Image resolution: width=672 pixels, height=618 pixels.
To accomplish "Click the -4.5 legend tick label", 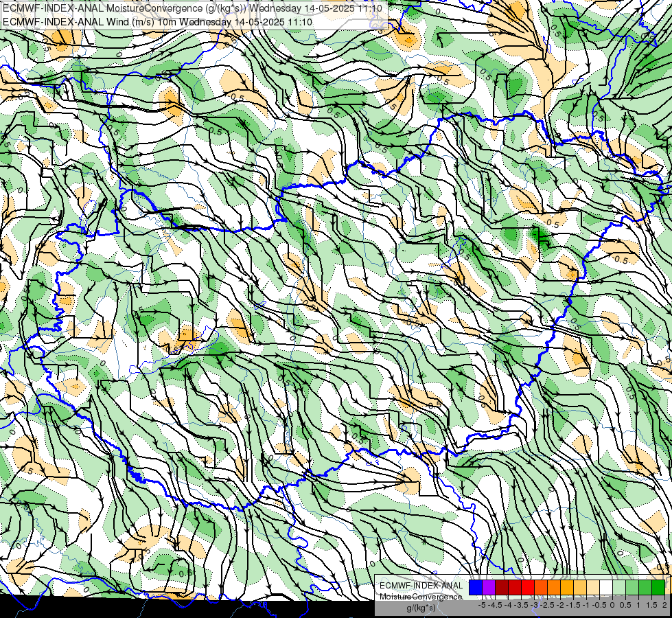I will tap(496, 605).
